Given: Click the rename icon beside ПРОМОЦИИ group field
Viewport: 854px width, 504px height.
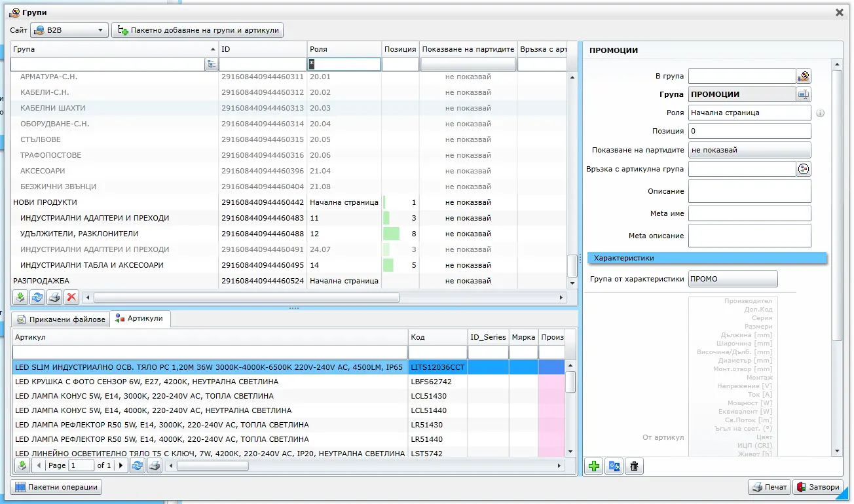Looking at the screenshot, I should [804, 94].
